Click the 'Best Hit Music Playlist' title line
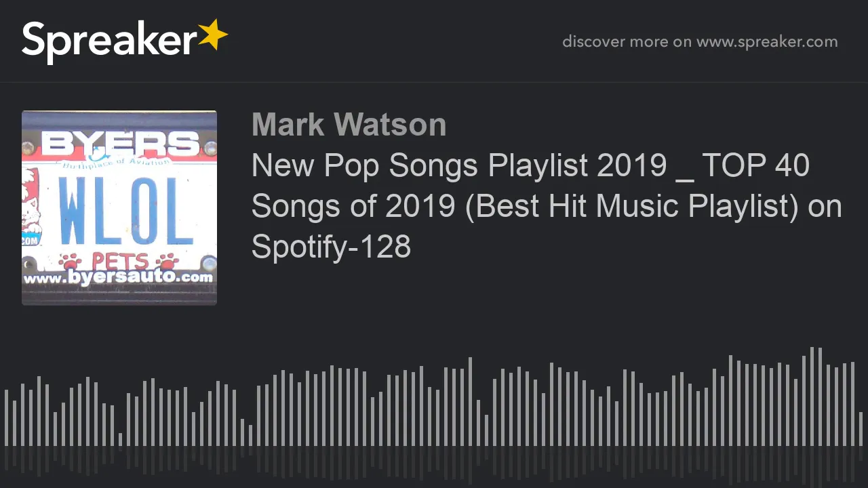 (x=547, y=206)
